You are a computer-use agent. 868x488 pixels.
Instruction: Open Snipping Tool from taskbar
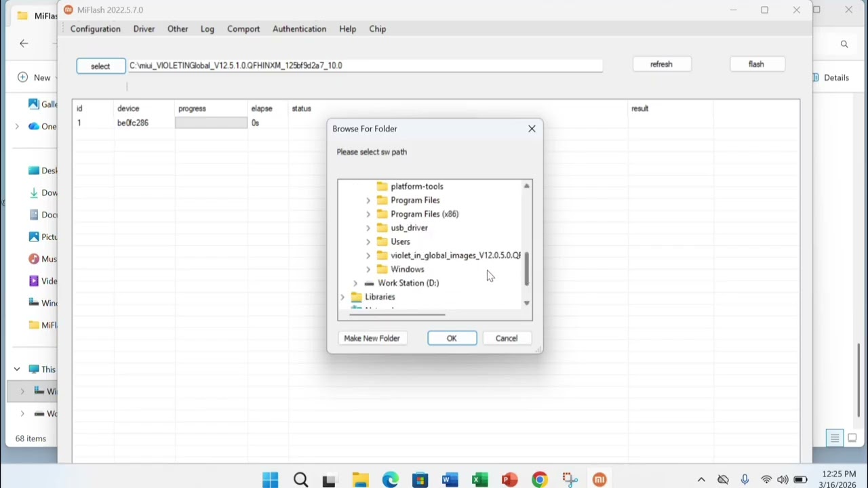(570, 480)
